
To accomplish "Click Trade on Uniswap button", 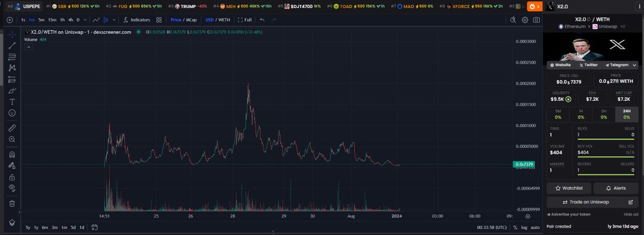I will click(592, 202).
